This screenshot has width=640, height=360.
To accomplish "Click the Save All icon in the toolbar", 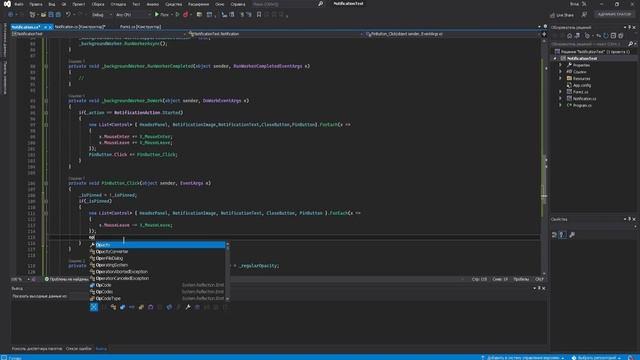I will click(58, 15).
